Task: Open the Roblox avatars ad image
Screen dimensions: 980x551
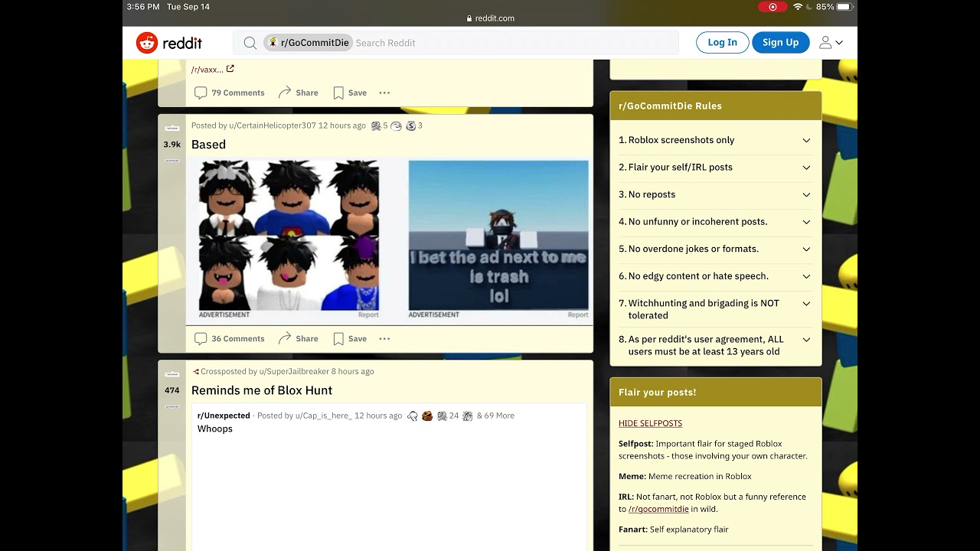Action: [289, 235]
